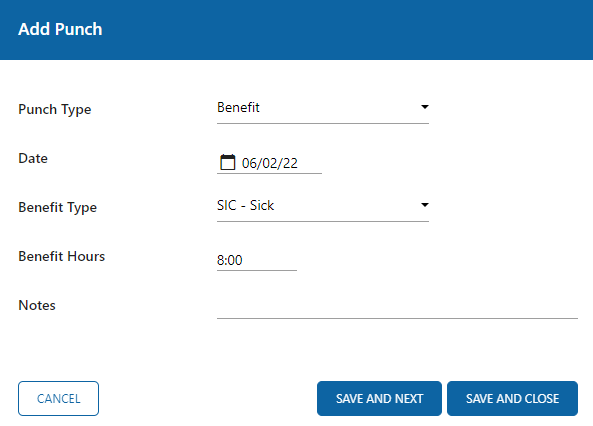Click the Date field showing 06/02/22
This screenshot has height=426, width=593.
click(270, 163)
